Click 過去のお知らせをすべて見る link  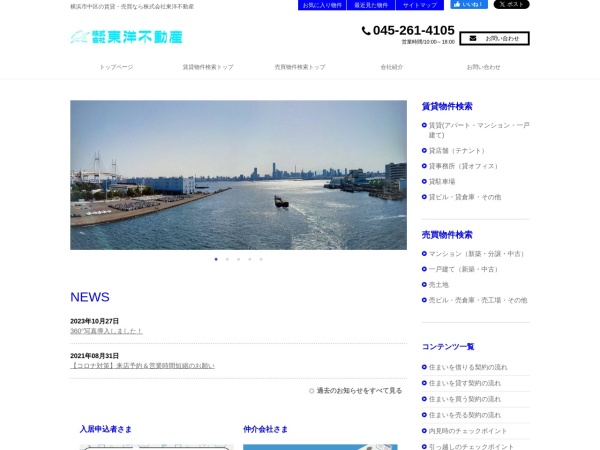(359, 391)
